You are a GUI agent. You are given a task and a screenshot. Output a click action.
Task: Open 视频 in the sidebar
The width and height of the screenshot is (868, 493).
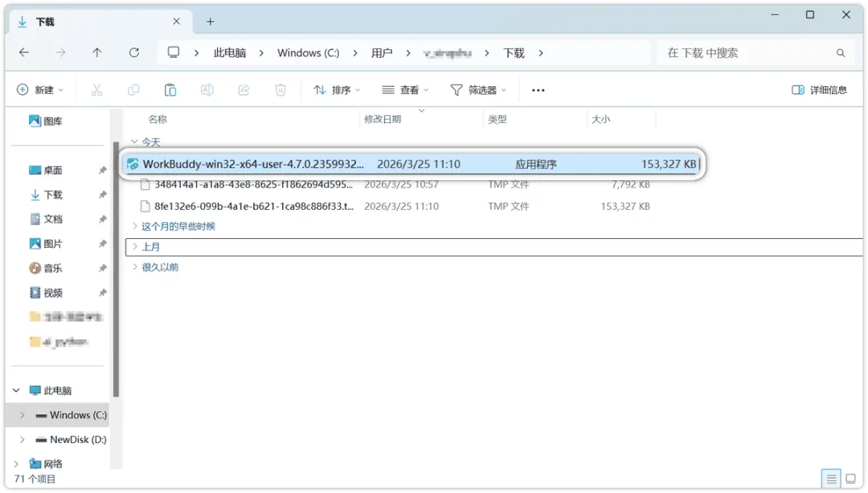45,293
